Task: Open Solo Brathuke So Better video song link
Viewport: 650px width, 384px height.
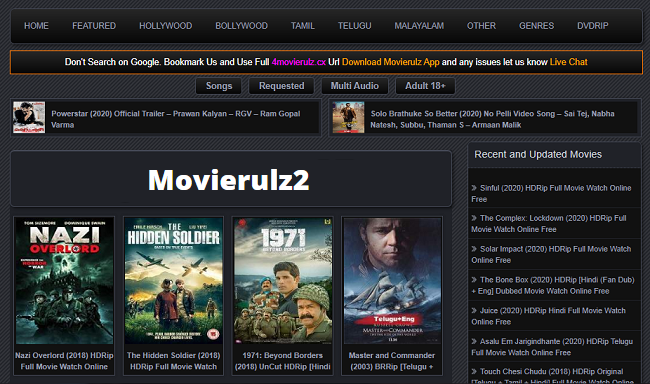Action: pyautogui.click(x=492, y=119)
